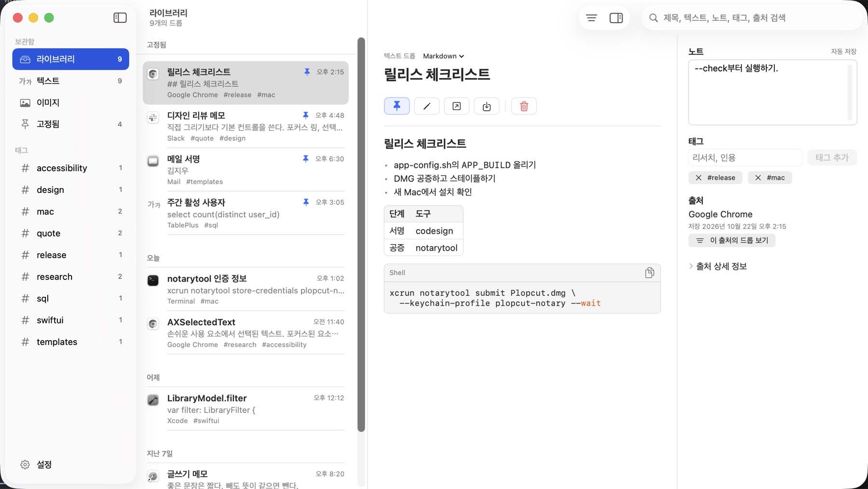Filter by templates tag in sidebar
This screenshot has height=489, width=868.
click(71, 342)
